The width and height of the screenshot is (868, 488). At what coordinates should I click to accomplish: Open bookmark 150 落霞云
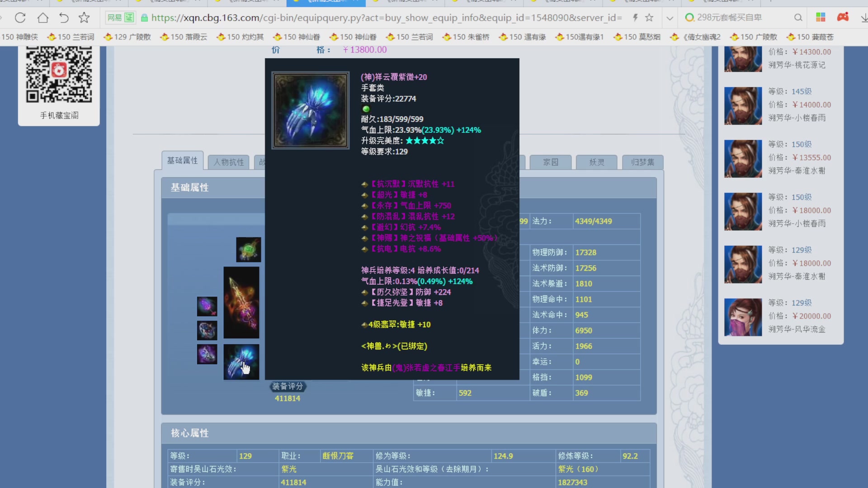[184, 37]
